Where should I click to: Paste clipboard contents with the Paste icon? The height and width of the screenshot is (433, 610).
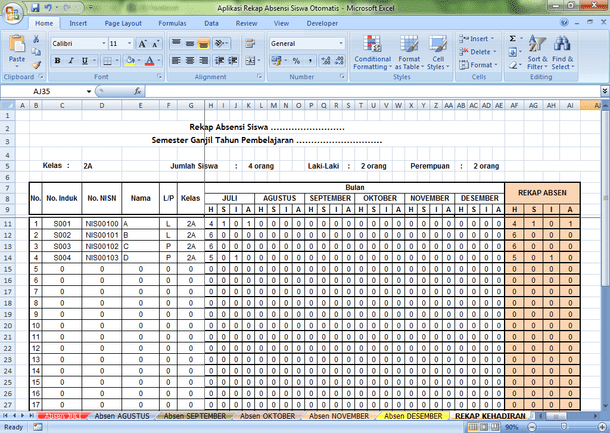click(x=17, y=44)
